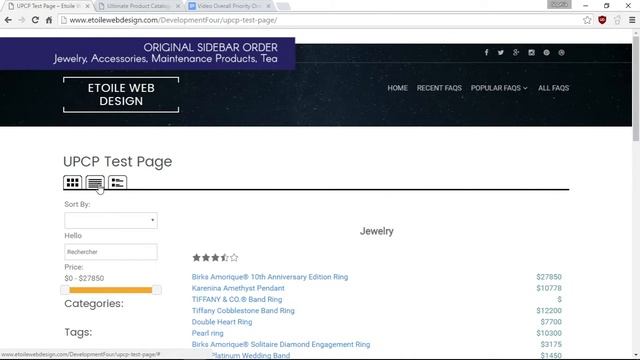Screen dimensions: 640x360
Task: Open RECENT FAQS in the nav
Action: [x=439, y=88]
